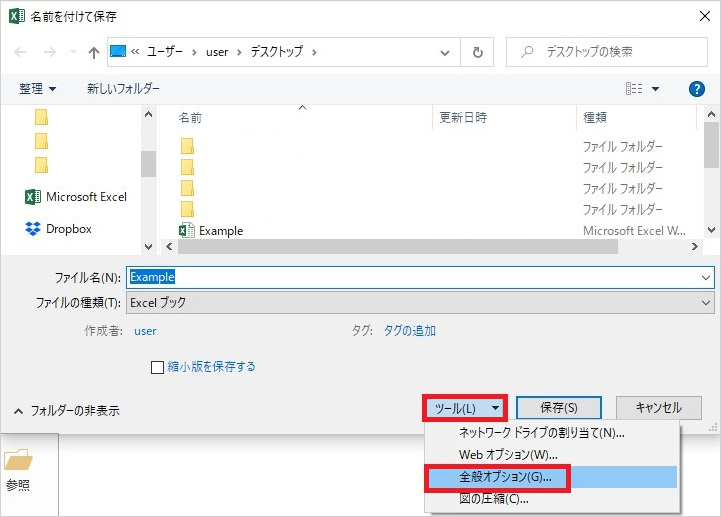Viewport: 721px width, 517px height.
Task: Sort by the 更新日時 column header
Action: click(x=463, y=118)
